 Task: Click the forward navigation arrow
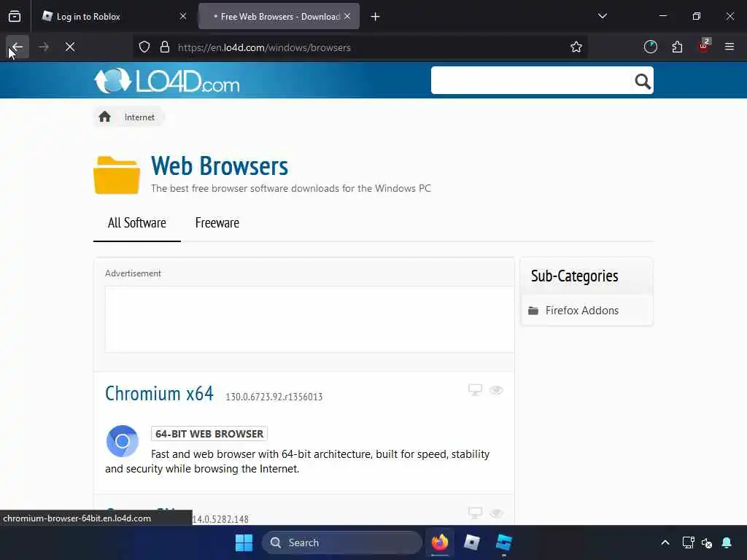pyautogui.click(x=43, y=47)
